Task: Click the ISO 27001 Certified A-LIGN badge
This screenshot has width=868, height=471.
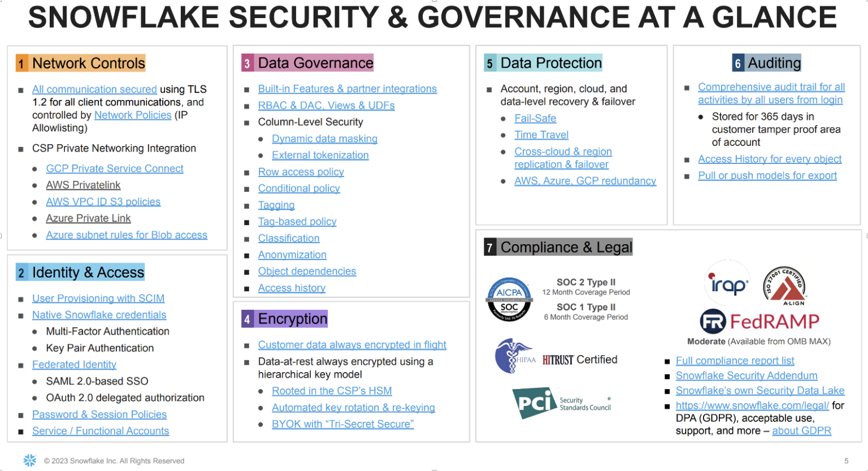Action: [785, 286]
